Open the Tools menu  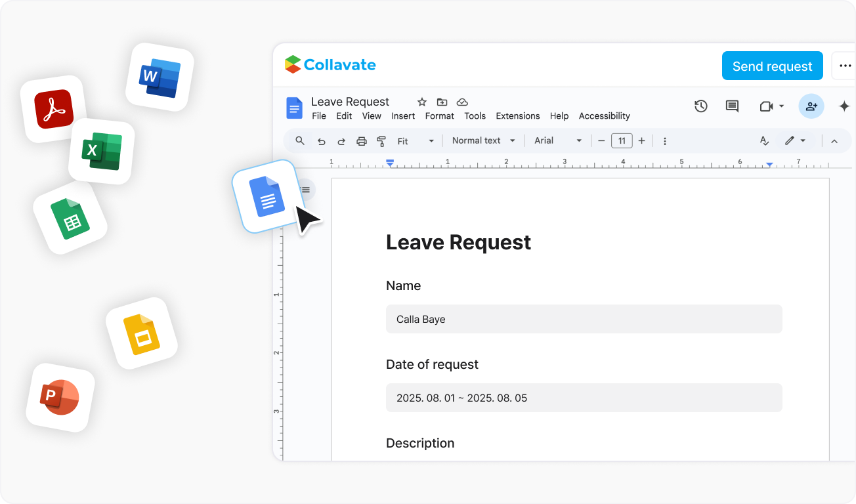click(x=475, y=116)
